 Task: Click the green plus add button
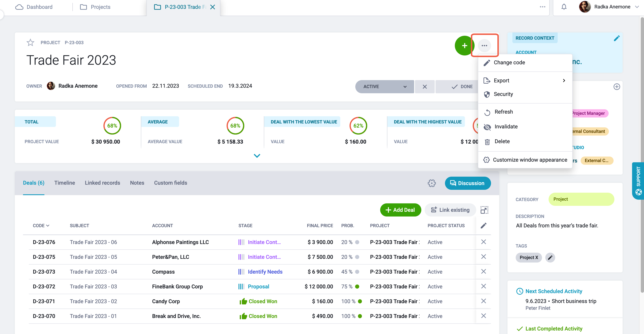pyautogui.click(x=464, y=45)
